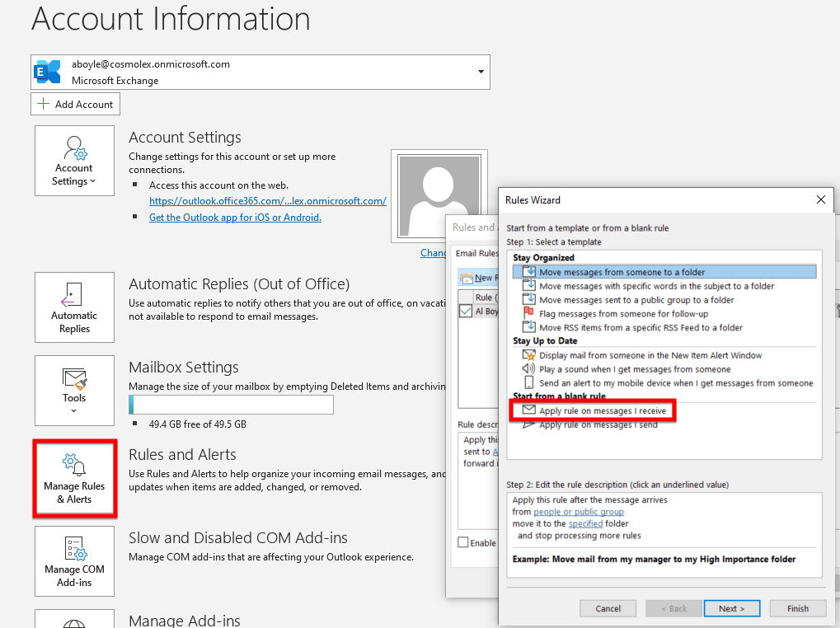Toggle Enable checkbox in Rules and Alerts window
Viewport: 840px width, 628px height.
click(463, 542)
